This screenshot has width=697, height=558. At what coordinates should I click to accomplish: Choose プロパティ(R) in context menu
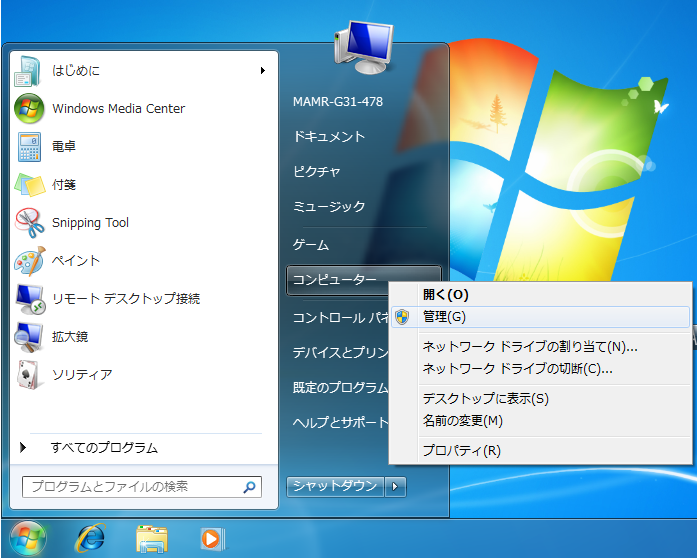[461, 450]
